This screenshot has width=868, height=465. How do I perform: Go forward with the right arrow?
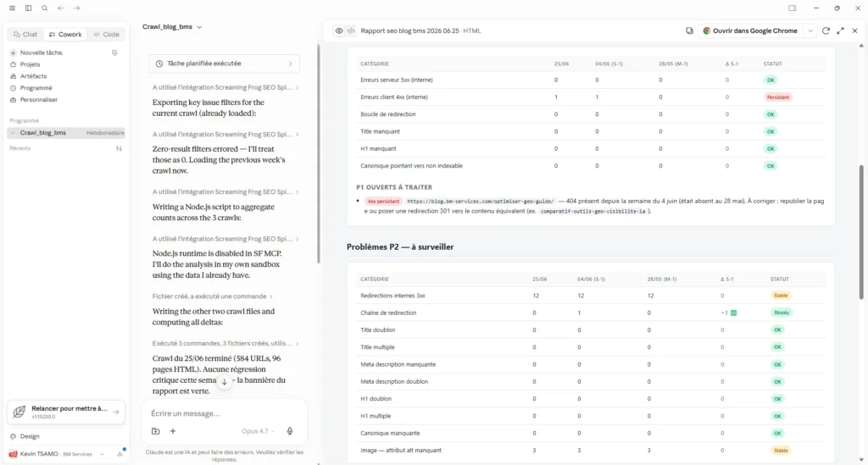77,8
